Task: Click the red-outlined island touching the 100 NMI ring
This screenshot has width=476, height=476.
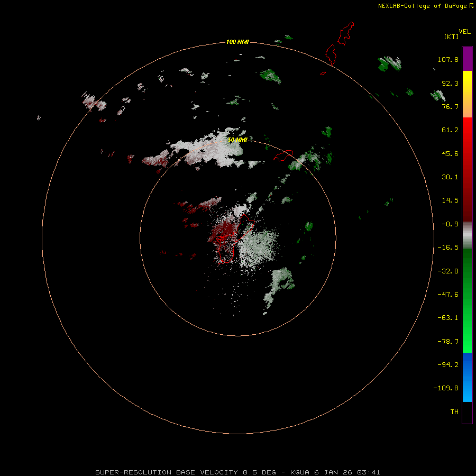Action: (331, 54)
